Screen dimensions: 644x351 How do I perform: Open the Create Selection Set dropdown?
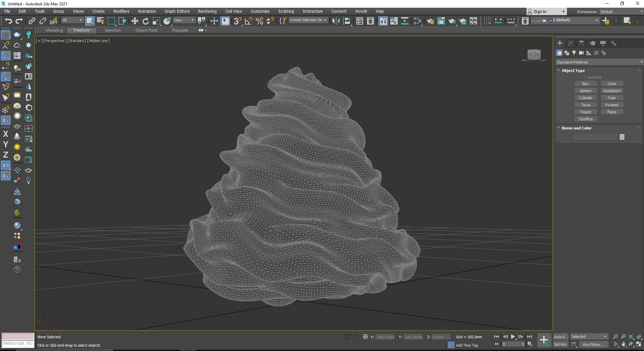click(x=308, y=20)
